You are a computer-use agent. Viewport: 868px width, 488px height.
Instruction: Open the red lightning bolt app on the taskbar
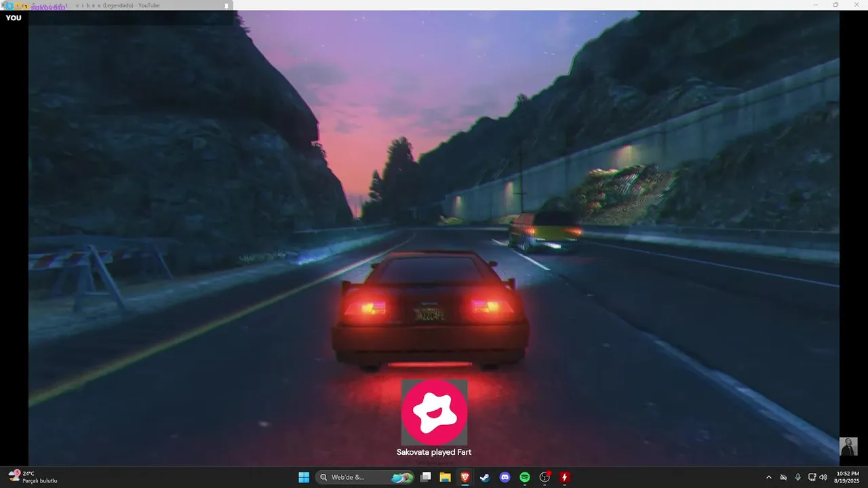(564, 477)
